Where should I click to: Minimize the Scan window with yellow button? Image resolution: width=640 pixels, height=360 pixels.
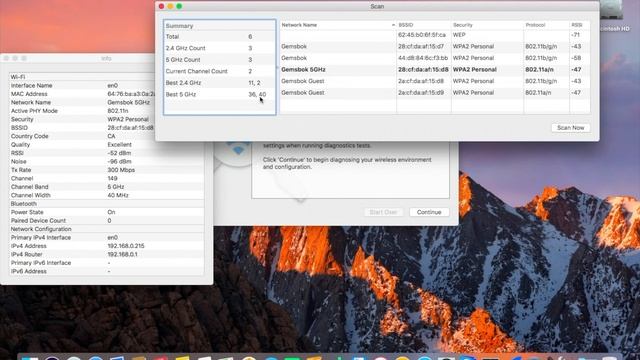170,6
